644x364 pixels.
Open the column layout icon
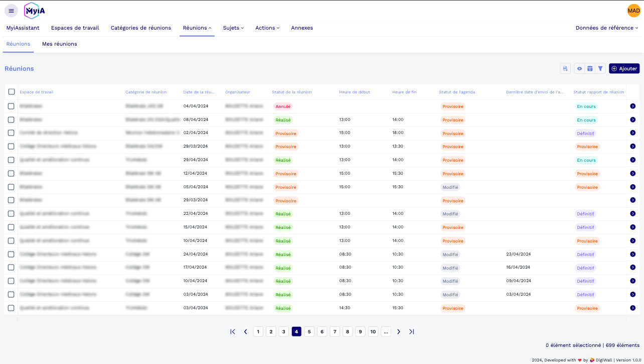coord(590,69)
